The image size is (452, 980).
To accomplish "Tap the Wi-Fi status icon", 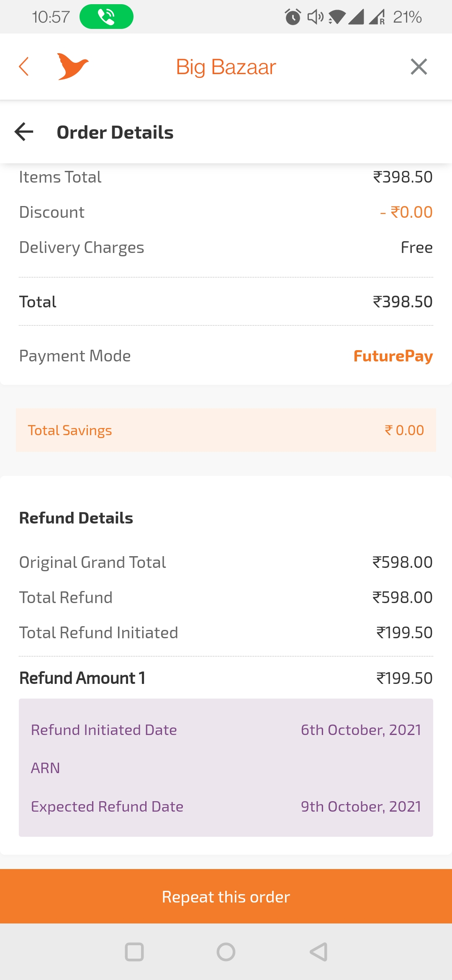I will click(337, 17).
